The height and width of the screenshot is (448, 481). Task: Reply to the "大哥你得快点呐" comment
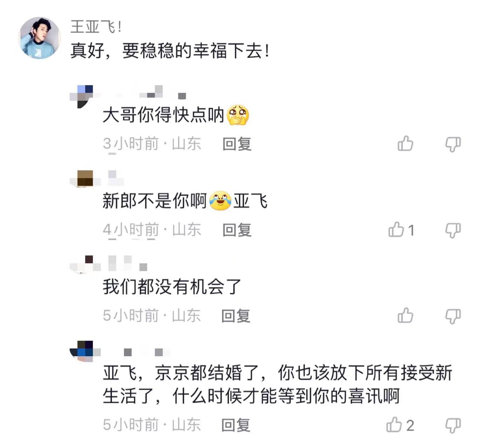[237, 144]
